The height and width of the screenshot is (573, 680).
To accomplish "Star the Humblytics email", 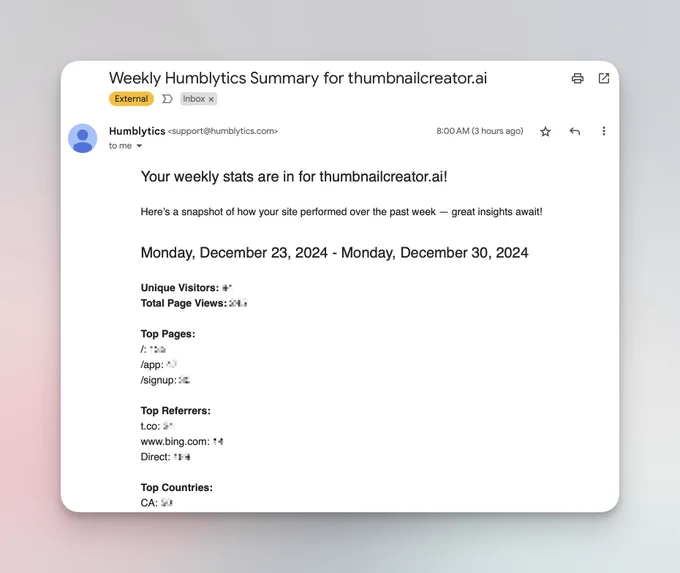I will click(545, 131).
